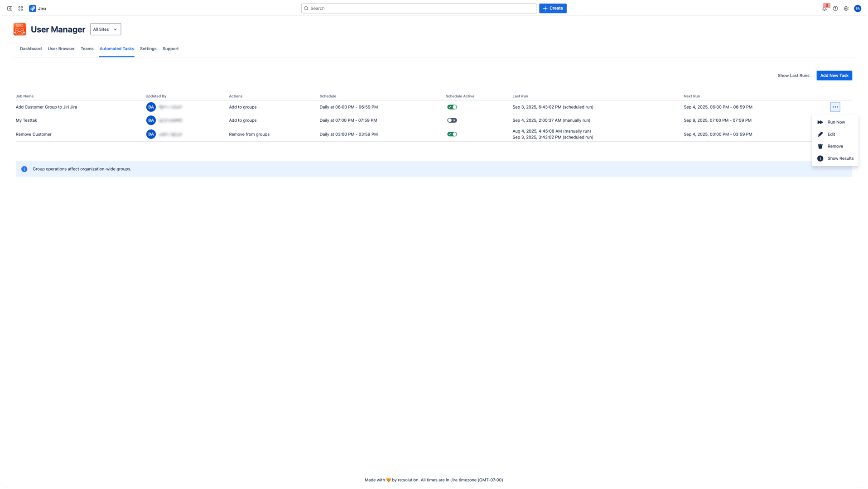This screenshot has width=868, height=489.
Task: Click the User Manager app logo
Action: (19, 29)
